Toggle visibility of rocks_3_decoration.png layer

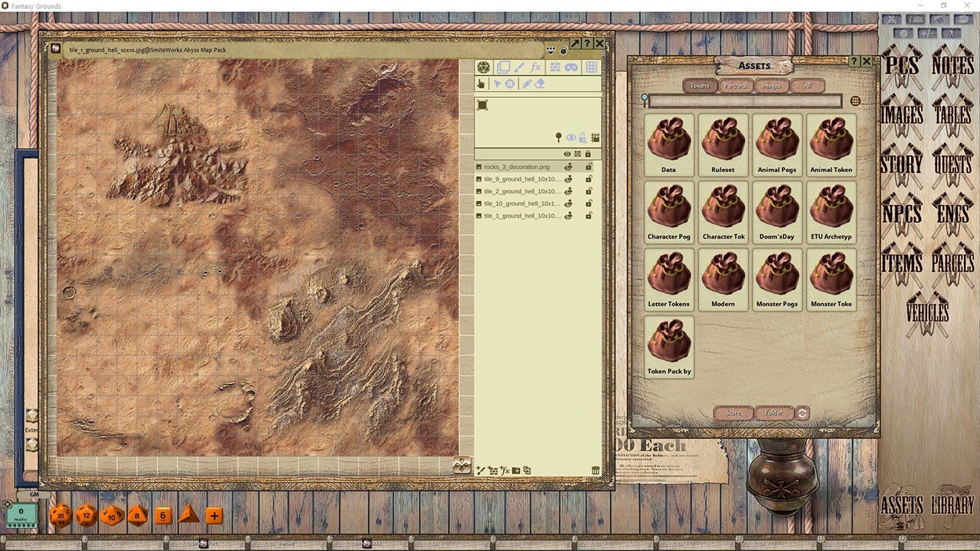[x=568, y=167]
